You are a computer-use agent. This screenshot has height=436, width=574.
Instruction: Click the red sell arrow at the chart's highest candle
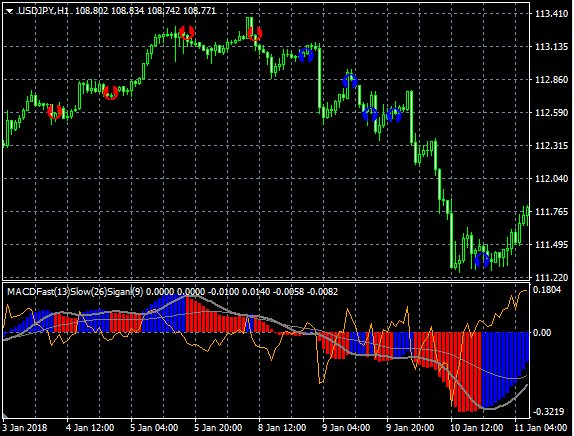[x=255, y=34]
